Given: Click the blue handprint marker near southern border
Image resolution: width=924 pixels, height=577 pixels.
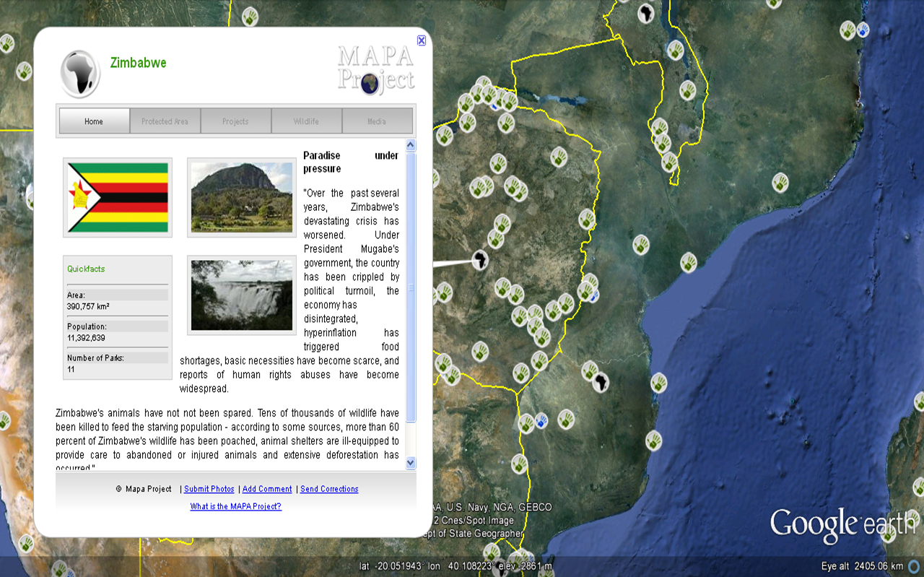Looking at the screenshot, I should (541, 420).
